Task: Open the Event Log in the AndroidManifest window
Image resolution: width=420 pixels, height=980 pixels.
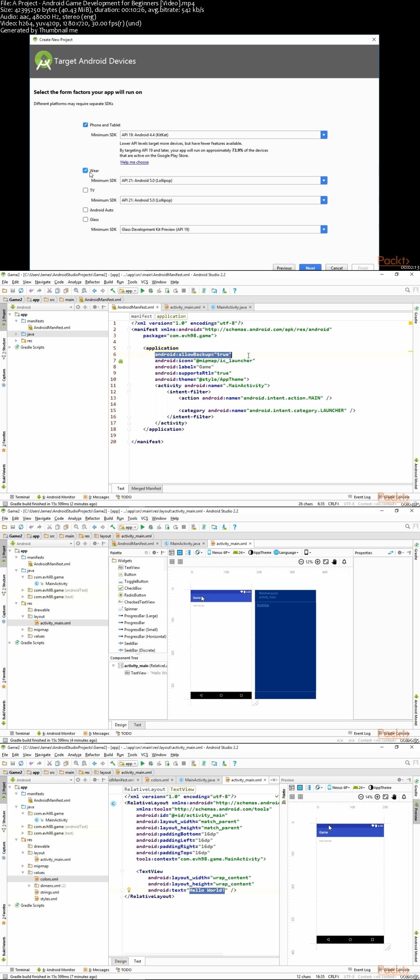Action: (x=359, y=497)
